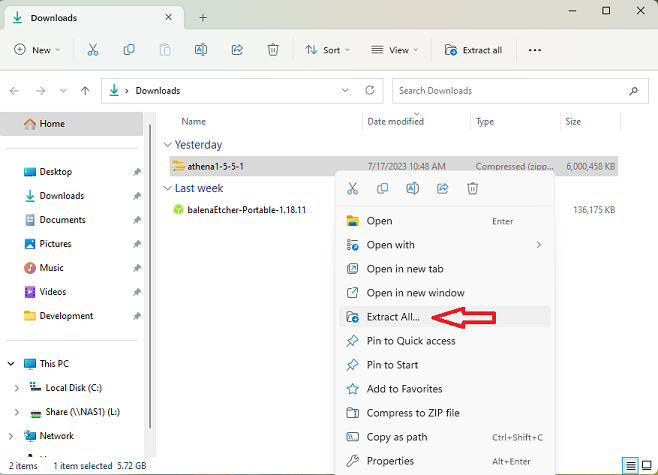
Task: Click the Rename icon in the context menu
Action: pos(412,188)
